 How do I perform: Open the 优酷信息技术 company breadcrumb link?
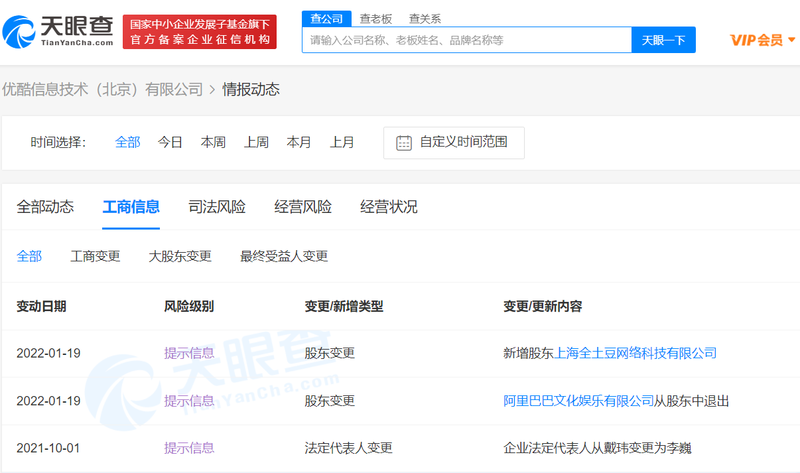click(103, 90)
